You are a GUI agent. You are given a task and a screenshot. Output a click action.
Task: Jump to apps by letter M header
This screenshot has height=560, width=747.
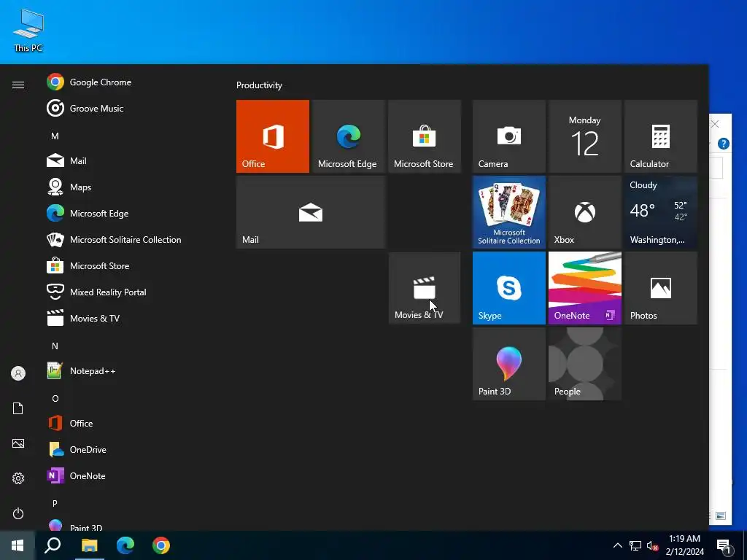tap(55, 136)
